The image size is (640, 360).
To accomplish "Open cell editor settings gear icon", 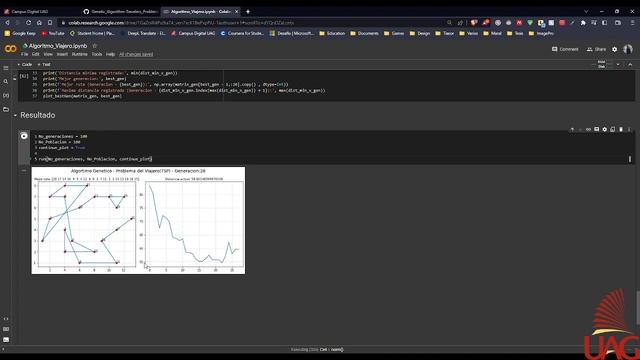I will pos(604,129).
